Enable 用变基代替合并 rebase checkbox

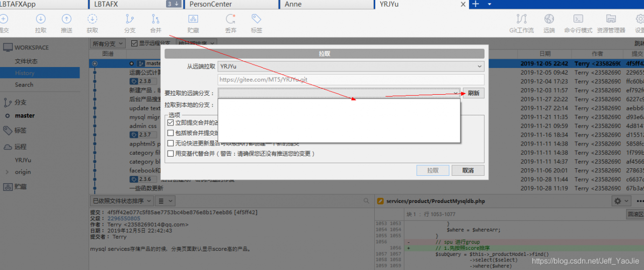(171, 154)
